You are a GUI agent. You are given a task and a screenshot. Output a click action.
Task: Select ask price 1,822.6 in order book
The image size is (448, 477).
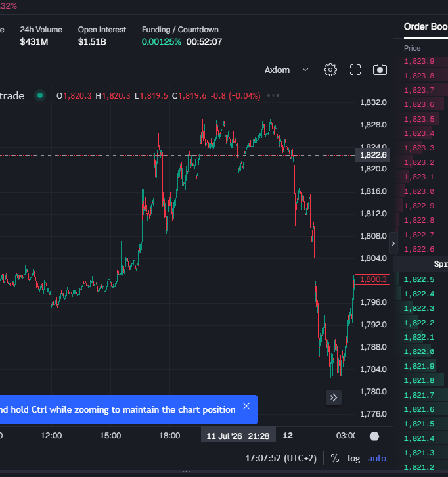pos(419,249)
